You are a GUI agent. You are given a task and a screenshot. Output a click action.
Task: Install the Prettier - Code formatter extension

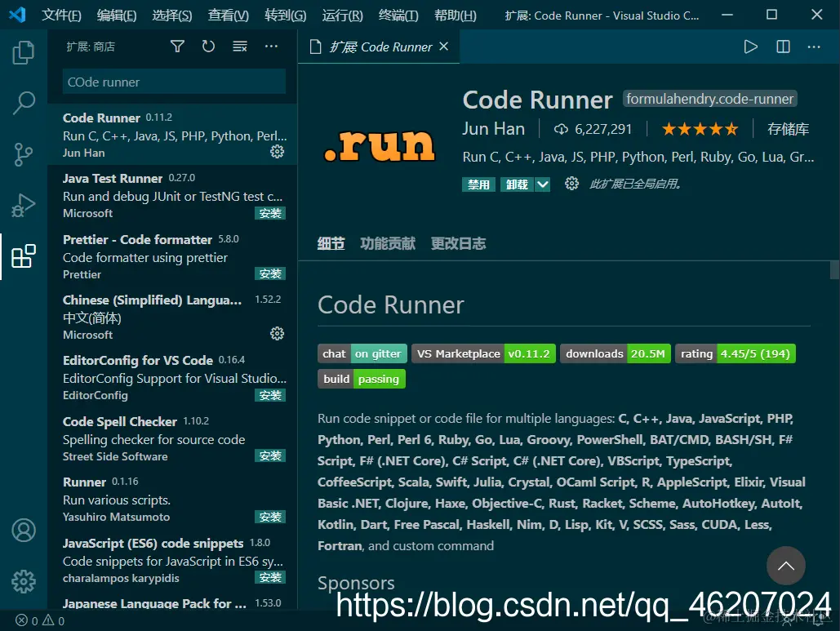(270, 273)
